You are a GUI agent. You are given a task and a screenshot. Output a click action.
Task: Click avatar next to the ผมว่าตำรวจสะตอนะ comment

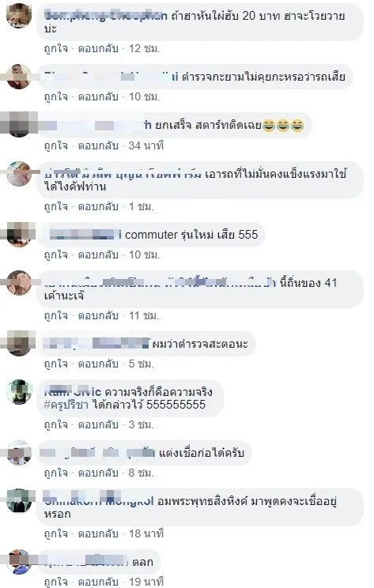19,343
